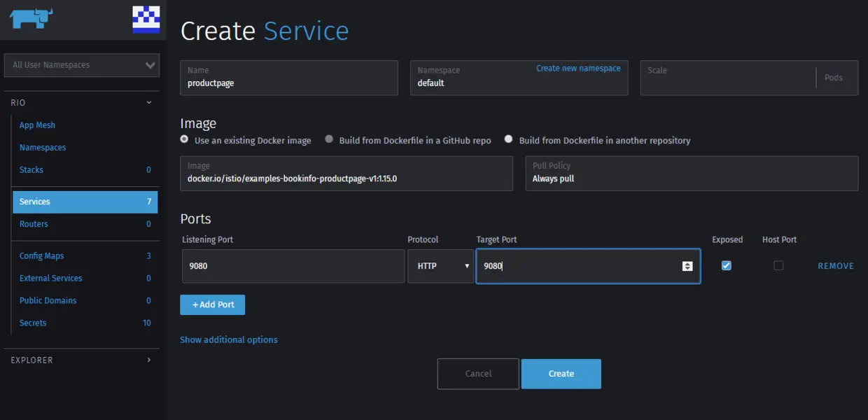
Task: Open the Protocol dropdown showing HTTP
Action: coord(440,266)
